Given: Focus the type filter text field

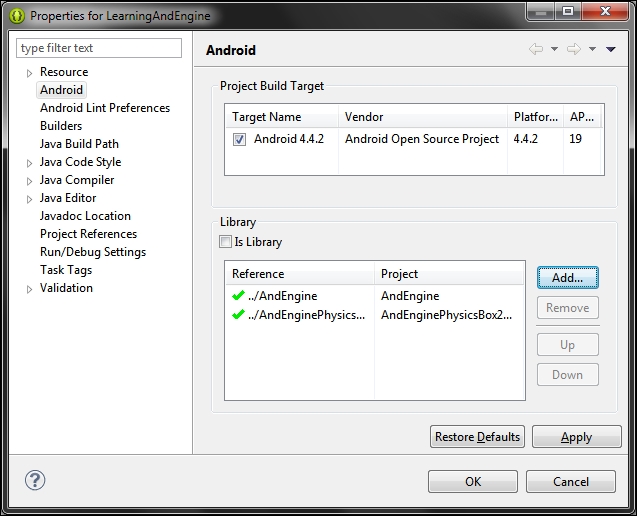Looking at the screenshot, I should click(99, 48).
